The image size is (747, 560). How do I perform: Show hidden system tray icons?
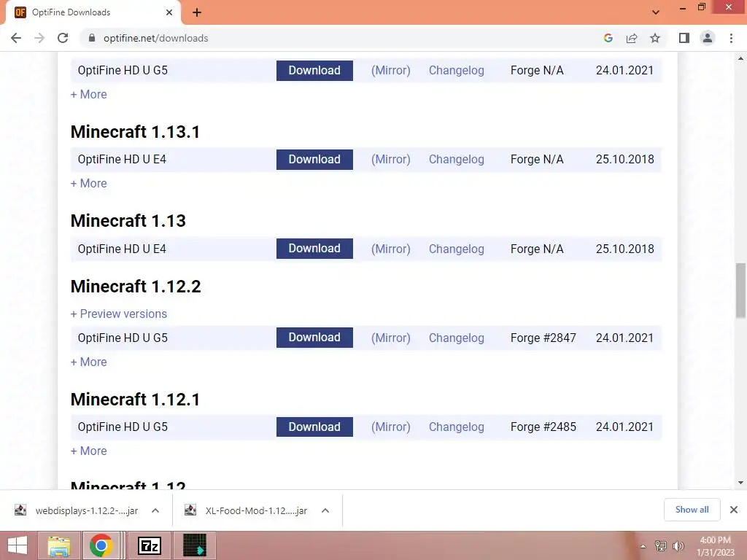[x=643, y=546]
